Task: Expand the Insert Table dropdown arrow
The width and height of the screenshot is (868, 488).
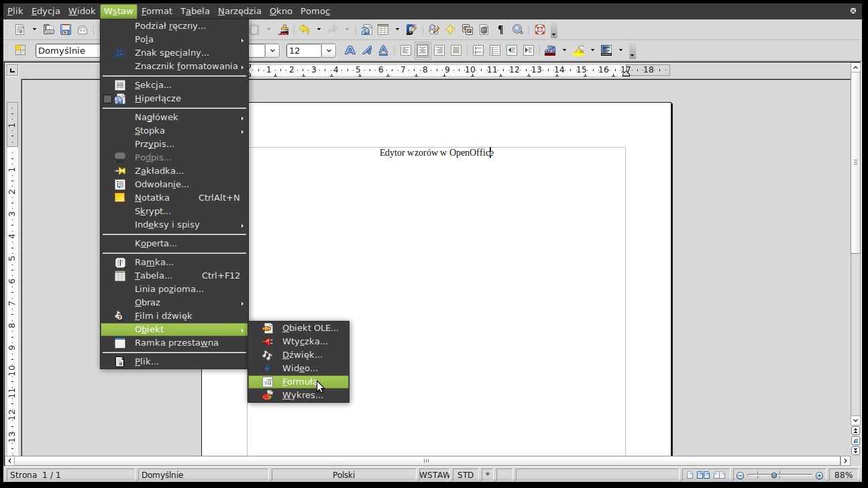Action: pos(397,30)
